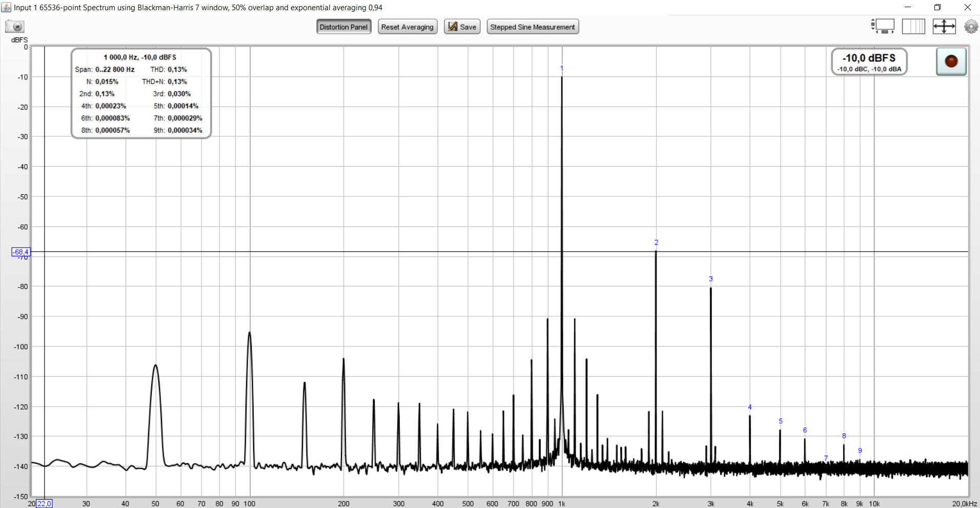Click the fit-to-data arrows icon
Screen dimensions: 980x508
coord(944,26)
